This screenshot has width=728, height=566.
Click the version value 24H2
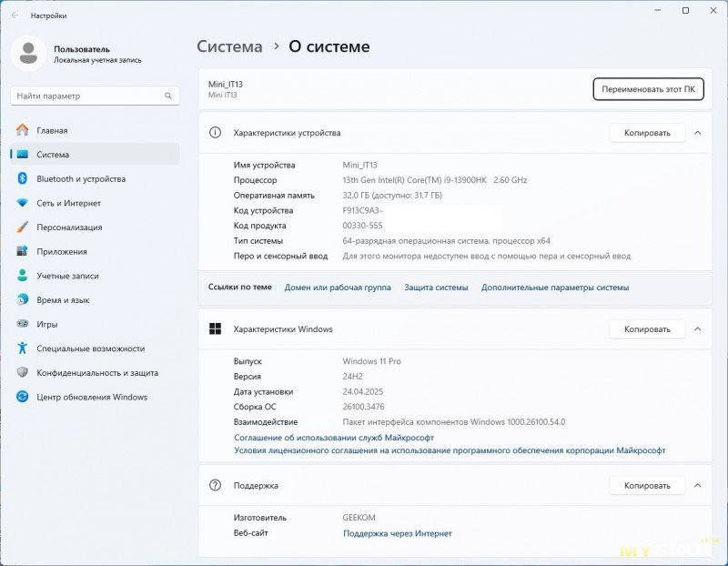[x=352, y=376]
